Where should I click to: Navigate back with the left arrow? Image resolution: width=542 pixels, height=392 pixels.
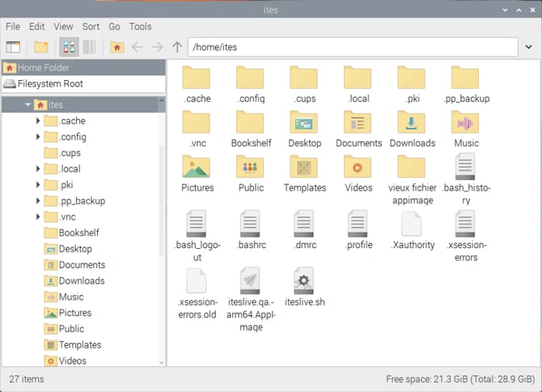[x=138, y=47]
